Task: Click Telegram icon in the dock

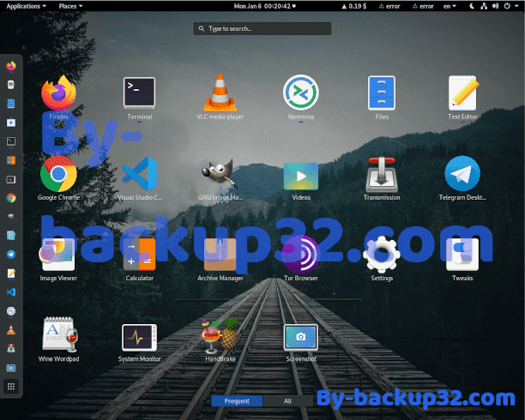Action: click(x=11, y=255)
